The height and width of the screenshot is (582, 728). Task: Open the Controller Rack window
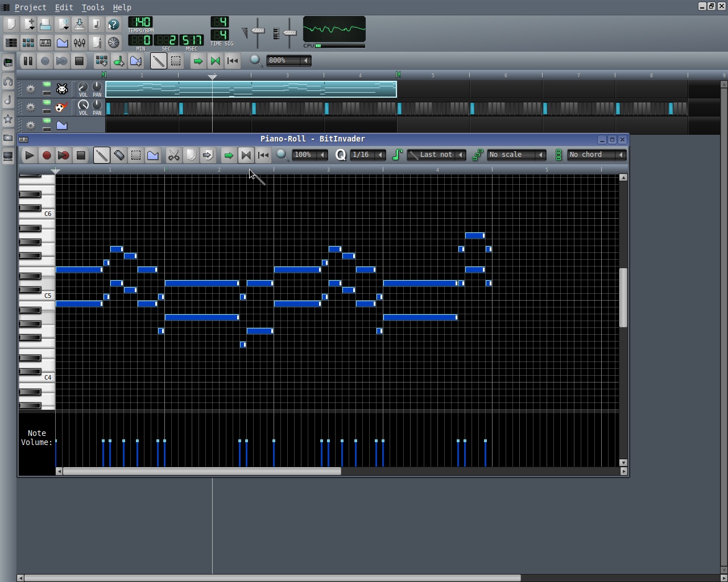114,43
